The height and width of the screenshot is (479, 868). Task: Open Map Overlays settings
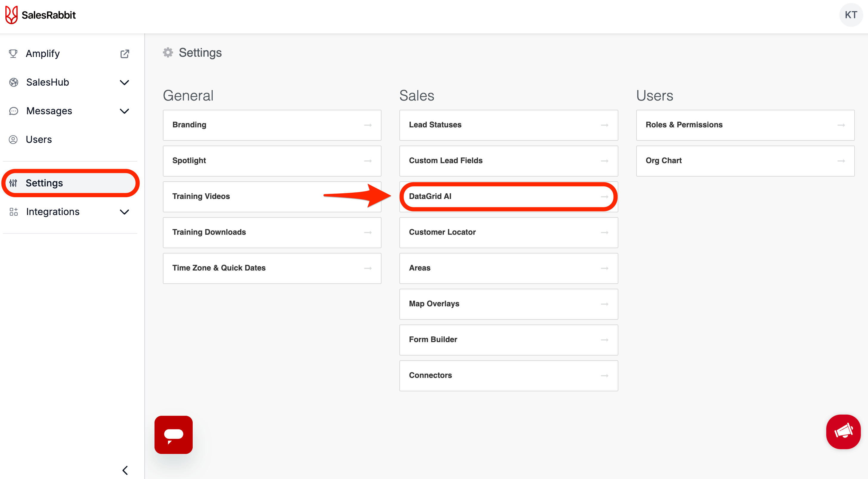click(x=509, y=304)
